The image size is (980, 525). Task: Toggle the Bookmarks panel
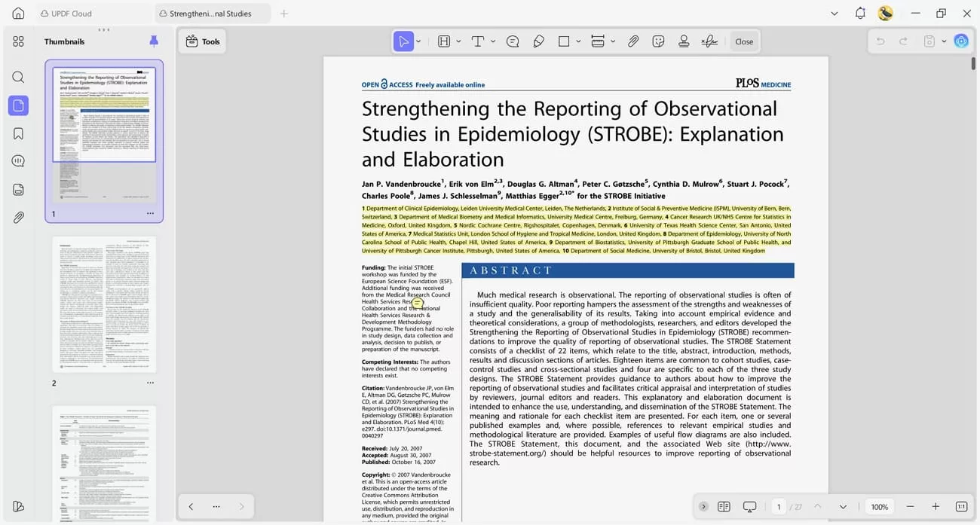[x=18, y=133]
